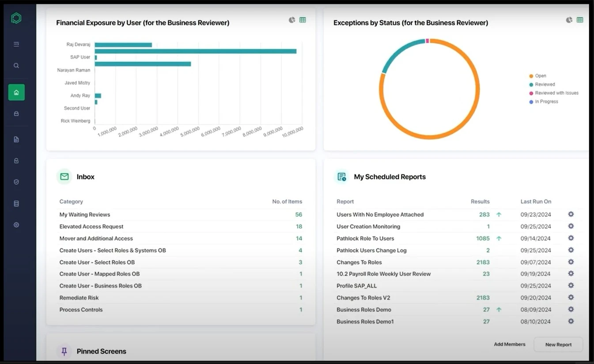Click the Pathlock logo at top of sidebar

pos(16,18)
